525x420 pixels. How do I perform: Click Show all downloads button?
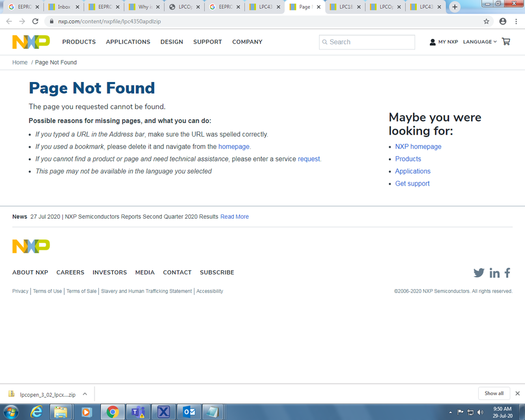click(x=494, y=394)
